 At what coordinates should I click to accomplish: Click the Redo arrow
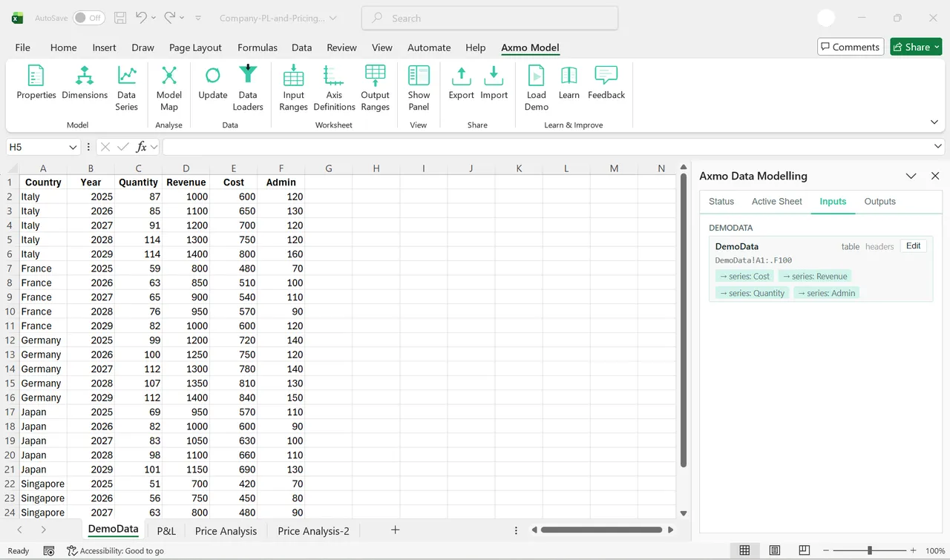[x=170, y=18]
